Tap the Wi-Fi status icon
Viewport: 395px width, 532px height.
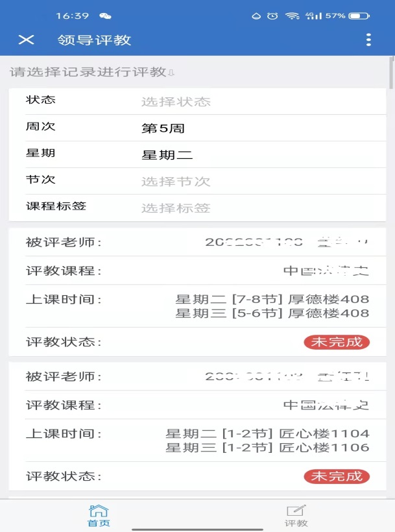tap(292, 16)
